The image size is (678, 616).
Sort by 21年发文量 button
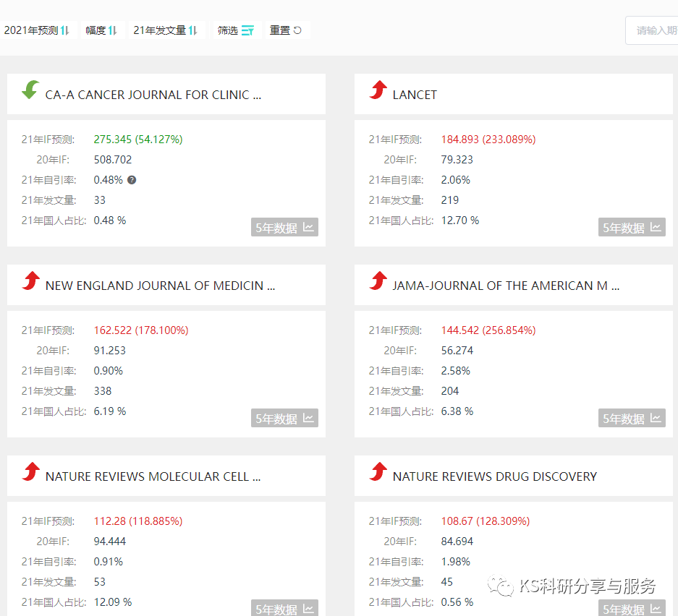pyautogui.click(x=166, y=30)
